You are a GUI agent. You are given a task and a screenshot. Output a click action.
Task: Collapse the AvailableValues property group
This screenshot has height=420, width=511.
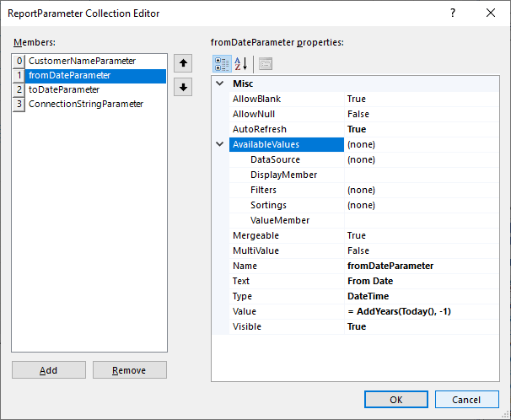click(x=220, y=144)
